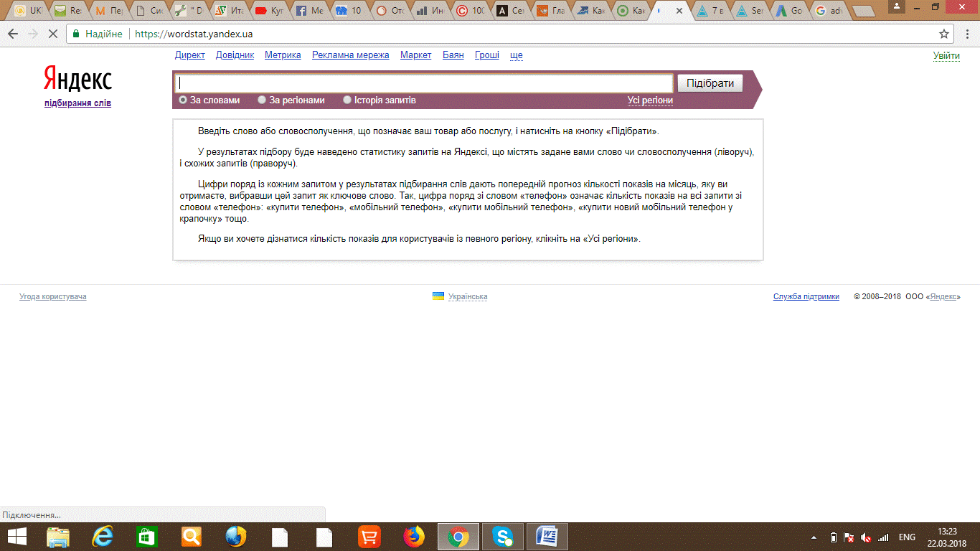Open the 'Маркет' link
This screenshot has width=980, height=551.
tap(416, 55)
